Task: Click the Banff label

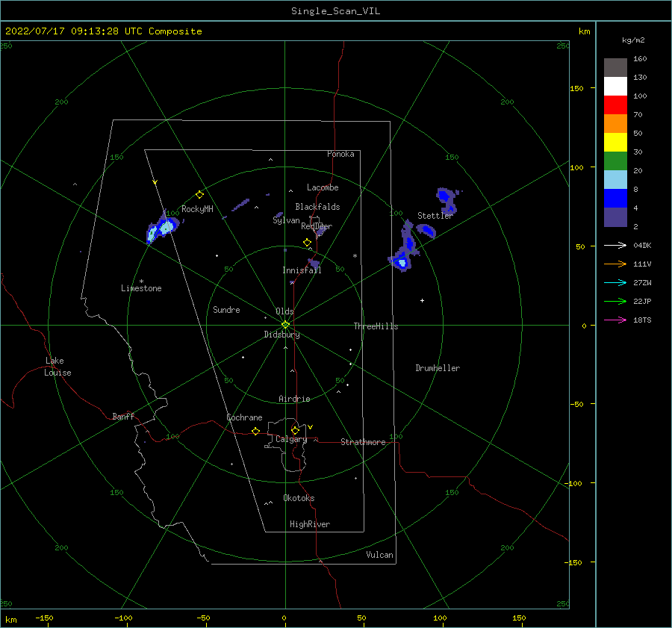Action: pos(123,417)
